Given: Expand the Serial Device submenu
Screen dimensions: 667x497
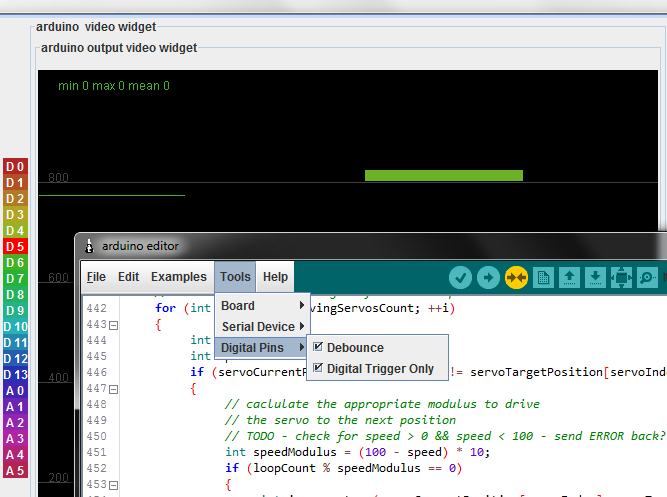Looking at the screenshot, I should click(262, 326).
